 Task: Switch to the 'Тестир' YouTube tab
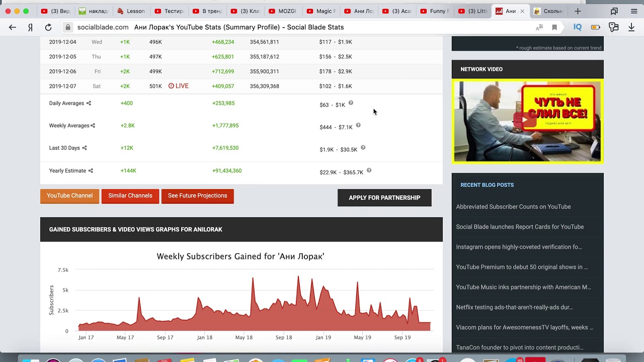click(169, 11)
